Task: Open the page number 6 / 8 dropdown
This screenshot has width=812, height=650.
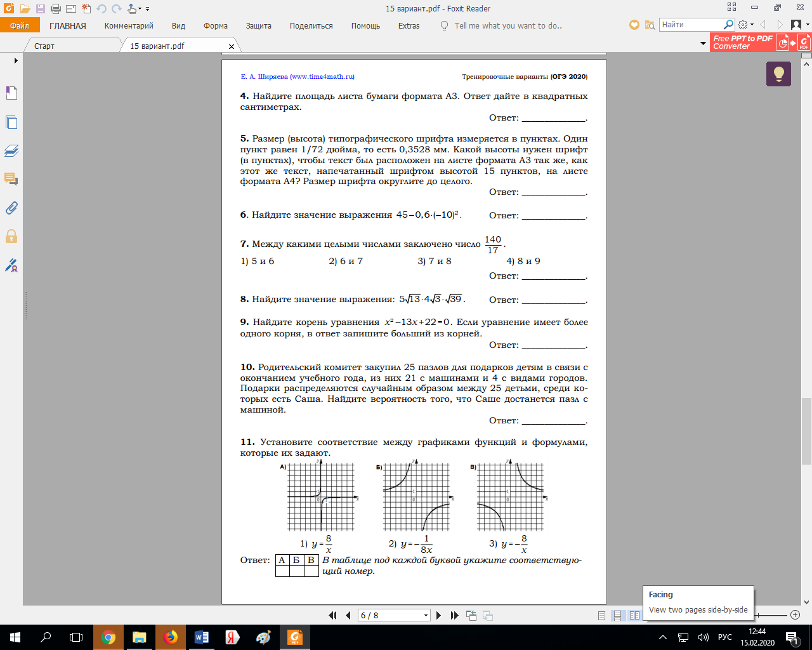Action: [x=426, y=615]
